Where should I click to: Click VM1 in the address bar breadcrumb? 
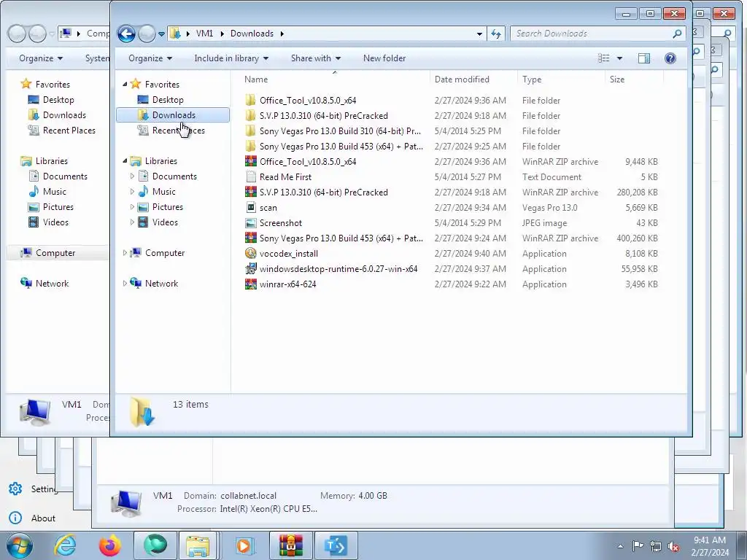204,34
